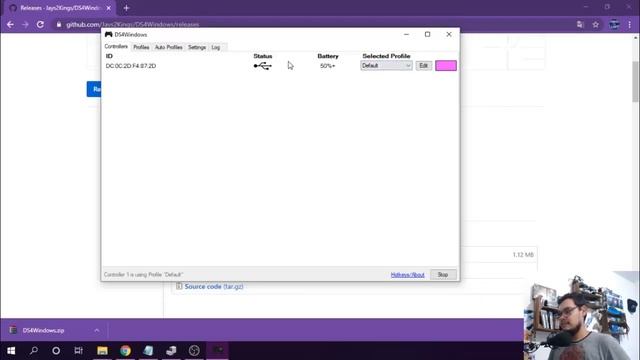Viewport: 640px width, 360px height.
Task: Click the USB connection status icon
Action: (262, 66)
